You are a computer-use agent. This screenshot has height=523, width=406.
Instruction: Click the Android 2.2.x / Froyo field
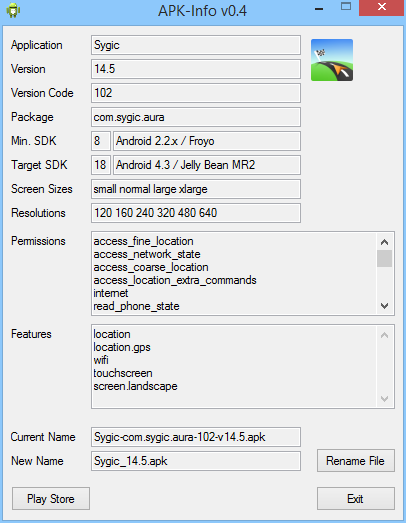(x=207, y=141)
